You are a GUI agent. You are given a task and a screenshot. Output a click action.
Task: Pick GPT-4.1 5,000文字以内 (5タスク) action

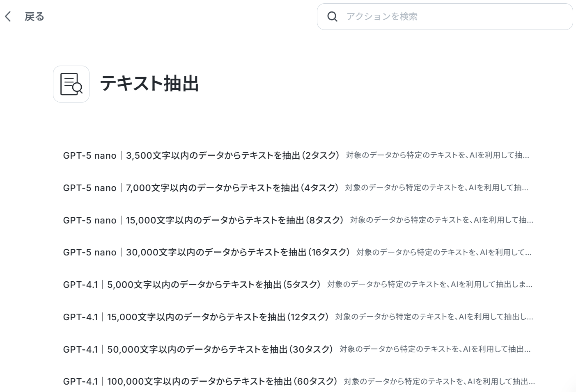192,285
